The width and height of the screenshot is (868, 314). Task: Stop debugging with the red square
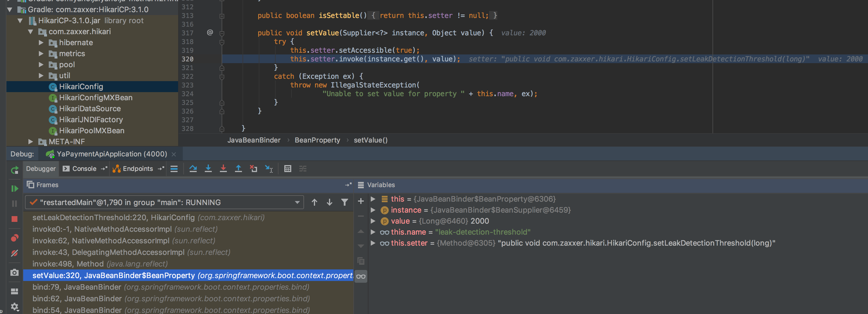pos(15,219)
